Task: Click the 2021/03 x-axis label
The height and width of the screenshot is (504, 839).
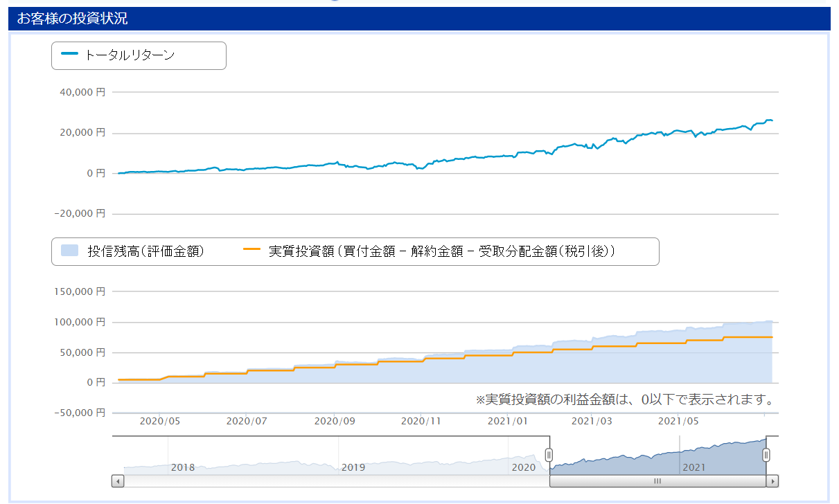Action: (593, 420)
